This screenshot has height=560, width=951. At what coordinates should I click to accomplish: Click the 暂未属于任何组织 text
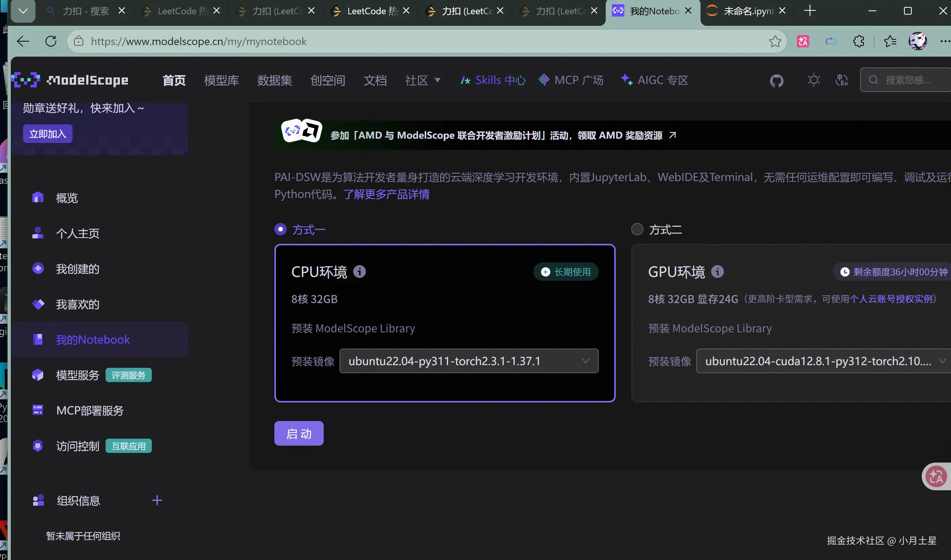click(83, 536)
